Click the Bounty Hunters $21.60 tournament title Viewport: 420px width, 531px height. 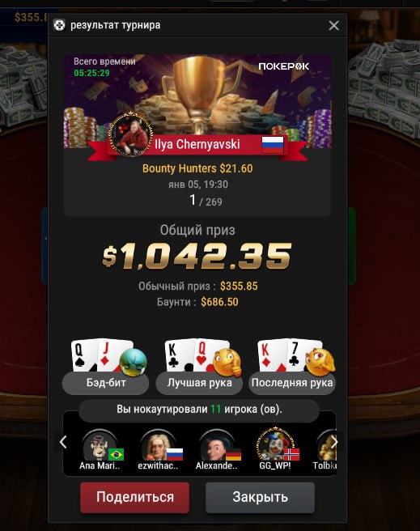(x=197, y=168)
